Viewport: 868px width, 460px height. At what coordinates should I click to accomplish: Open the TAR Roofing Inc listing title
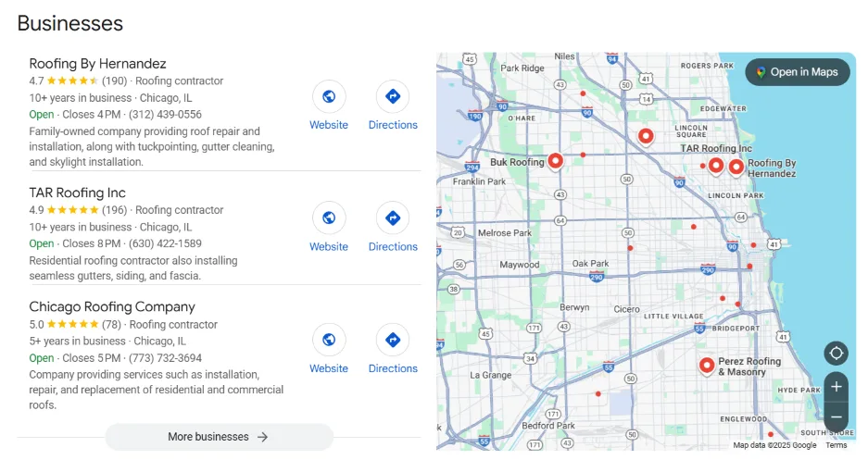point(78,193)
